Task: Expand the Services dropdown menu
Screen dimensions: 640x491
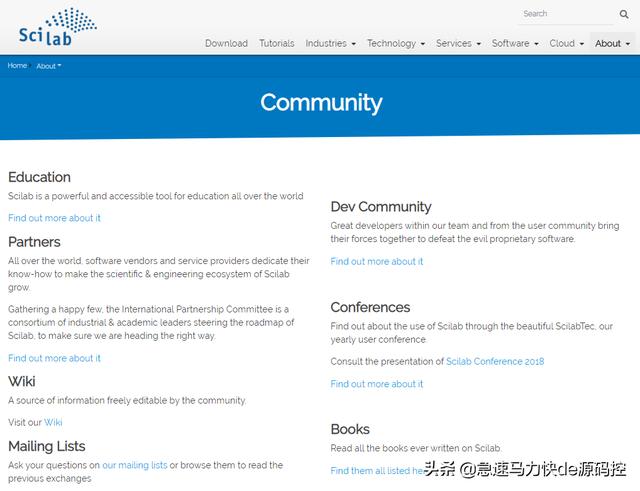Action: pyautogui.click(x=458, y=43)
